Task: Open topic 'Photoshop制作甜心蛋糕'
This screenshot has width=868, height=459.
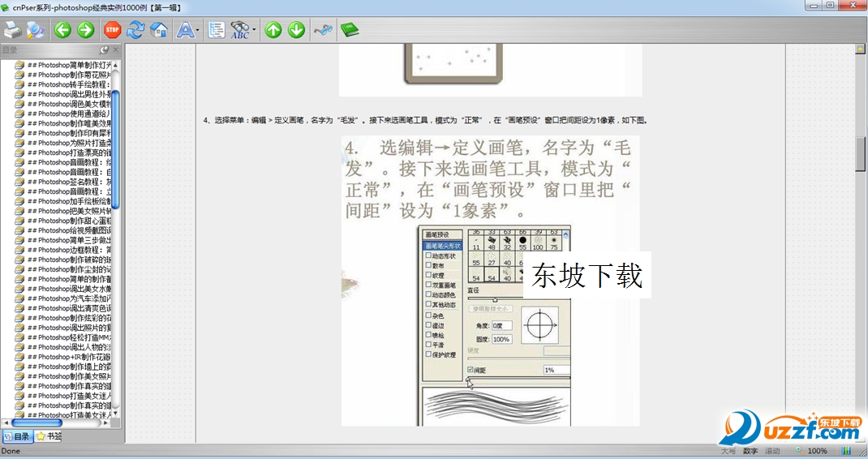Action: tap(69, 221)
